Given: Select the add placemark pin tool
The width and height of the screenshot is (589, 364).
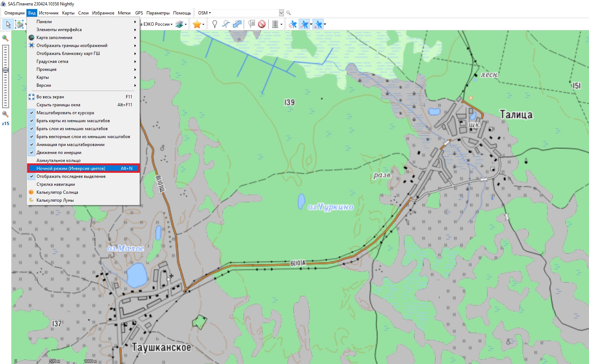Looking at the screenshot, I should coord(214,24).
